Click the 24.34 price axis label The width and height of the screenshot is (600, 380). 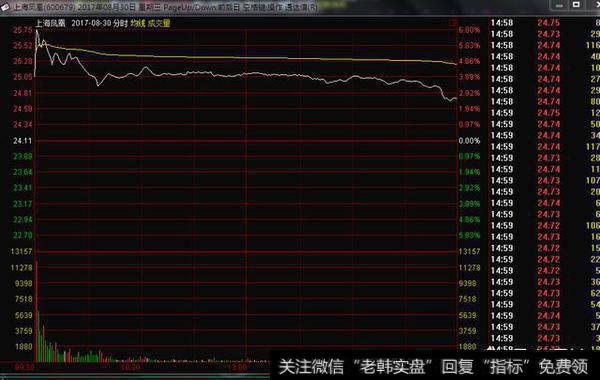[x=23, y=125]
